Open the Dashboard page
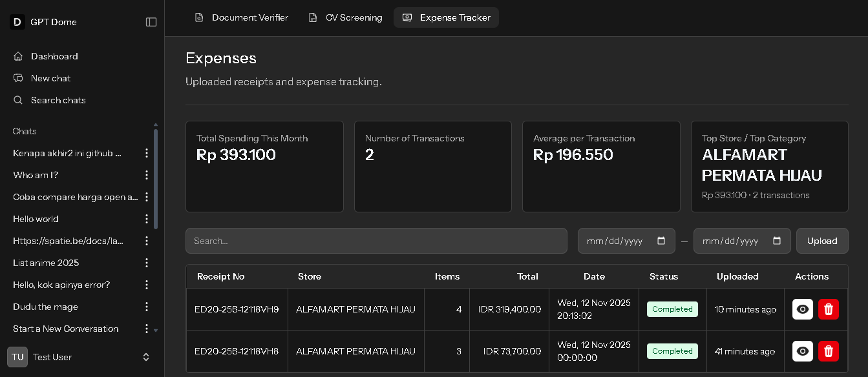 (54, 56)
